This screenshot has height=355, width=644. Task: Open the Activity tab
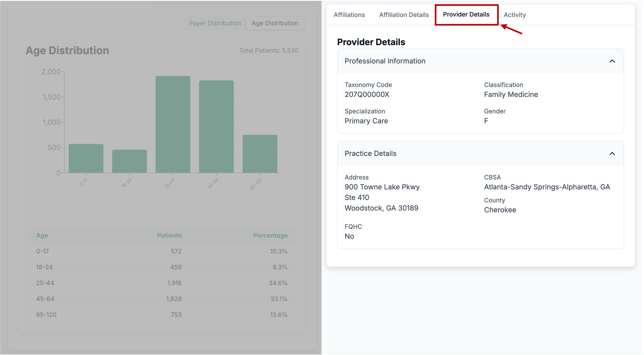514,15
